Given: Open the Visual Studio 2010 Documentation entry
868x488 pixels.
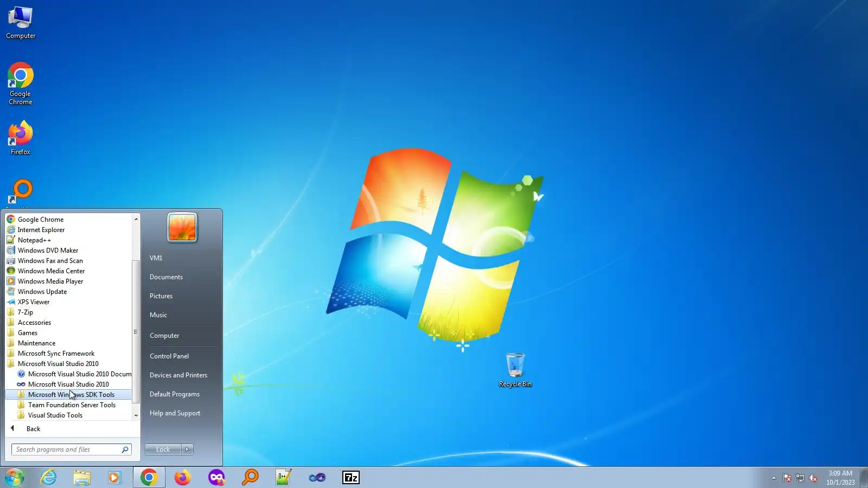Looking at the screenshot, I should [74, 374].
